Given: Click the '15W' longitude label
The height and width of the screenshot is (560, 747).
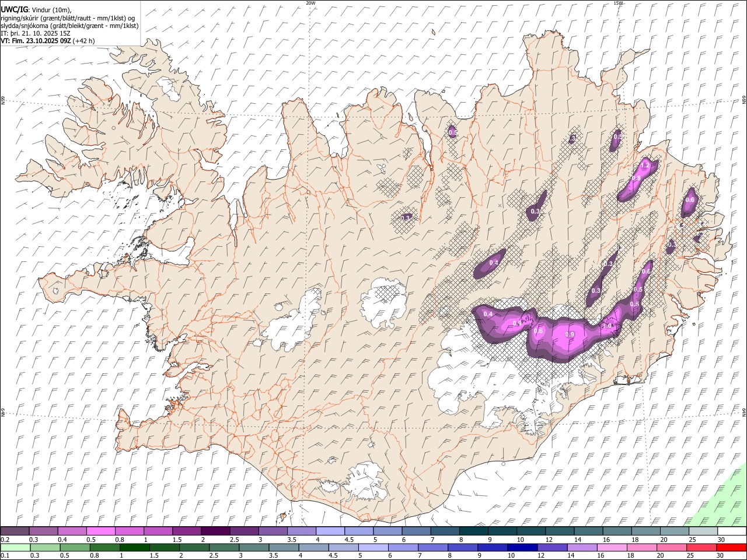Looking at the screenshot, I should (x=618, y=3).
